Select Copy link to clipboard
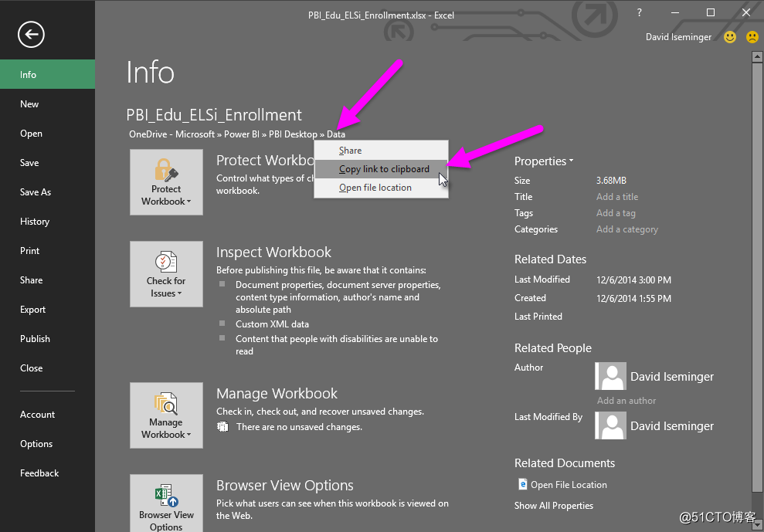 click(x=381, y=169)
